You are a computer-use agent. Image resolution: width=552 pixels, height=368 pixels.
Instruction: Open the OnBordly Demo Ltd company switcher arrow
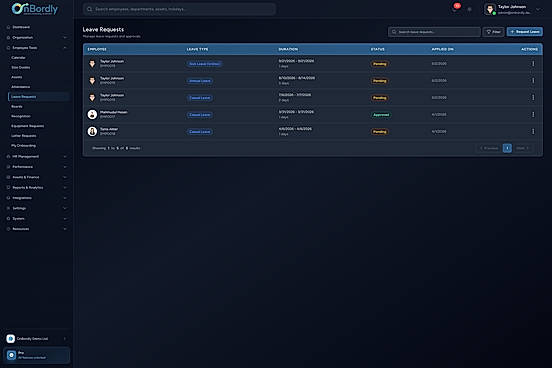65,339
